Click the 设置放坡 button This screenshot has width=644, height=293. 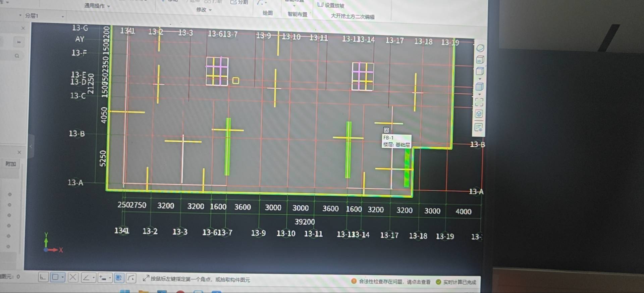point(331,5)
